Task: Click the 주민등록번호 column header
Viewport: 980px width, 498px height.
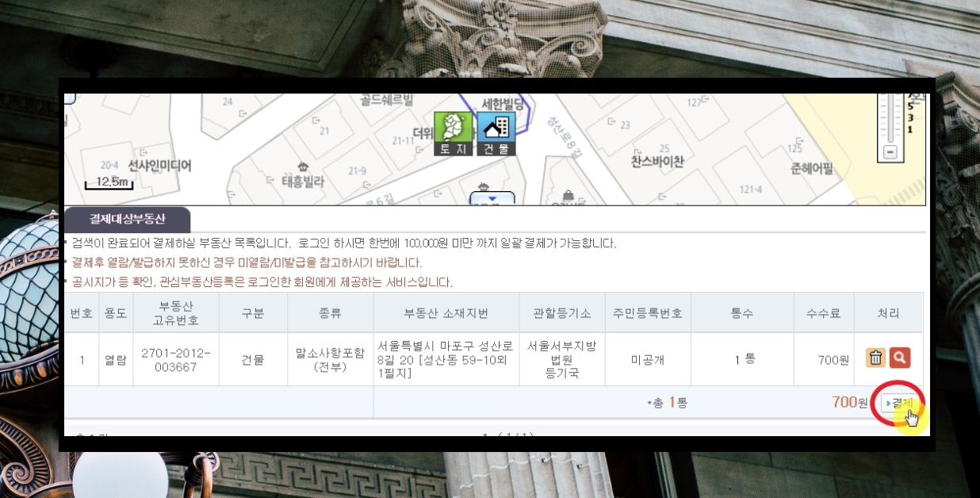Action: [647, 313]
